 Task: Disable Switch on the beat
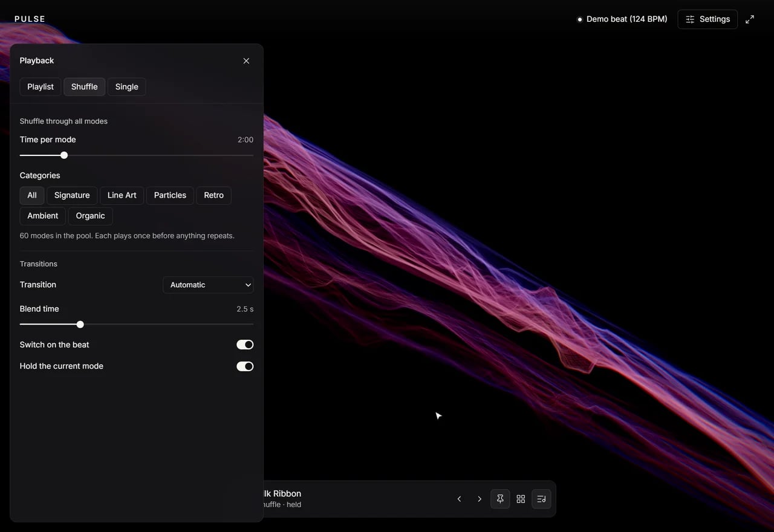(245, 345)
